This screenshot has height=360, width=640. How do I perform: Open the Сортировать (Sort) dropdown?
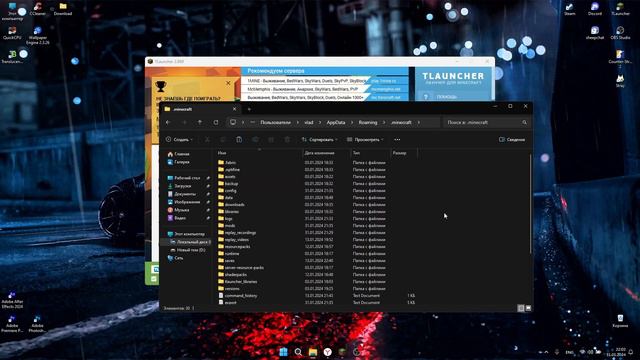tap(320, 140)
